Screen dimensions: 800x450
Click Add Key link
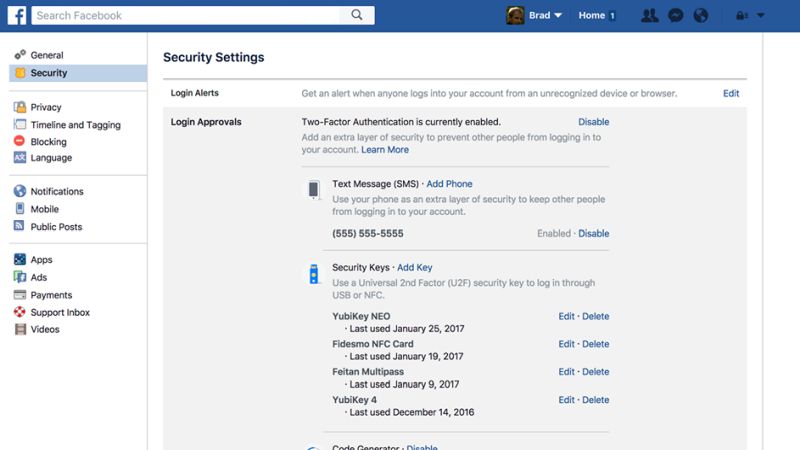[x=415, y=267]
